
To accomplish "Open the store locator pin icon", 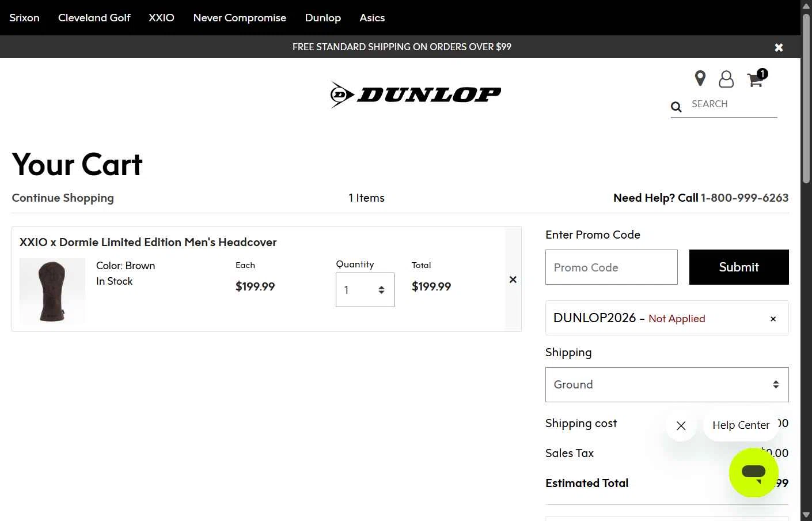I will click(700, 78).
